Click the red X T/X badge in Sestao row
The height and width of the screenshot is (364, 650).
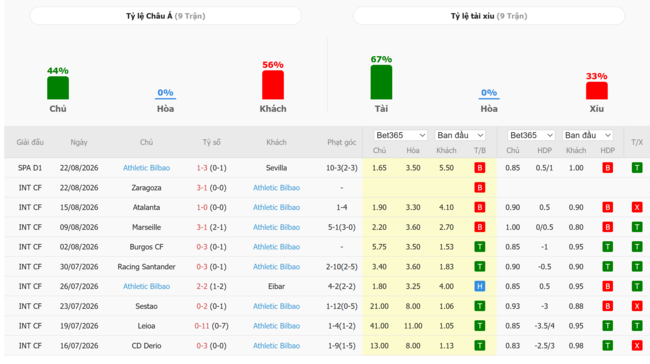coord(637,306)
